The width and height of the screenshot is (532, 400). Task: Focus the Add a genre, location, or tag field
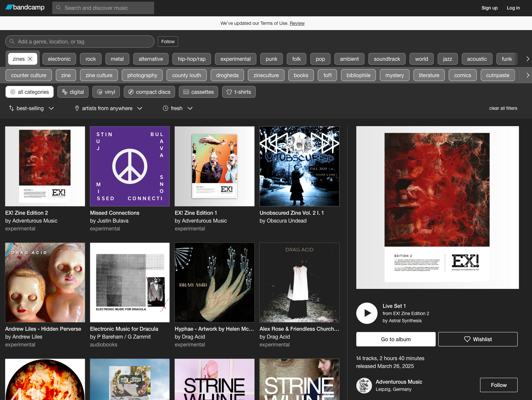[x=80, y=42]
